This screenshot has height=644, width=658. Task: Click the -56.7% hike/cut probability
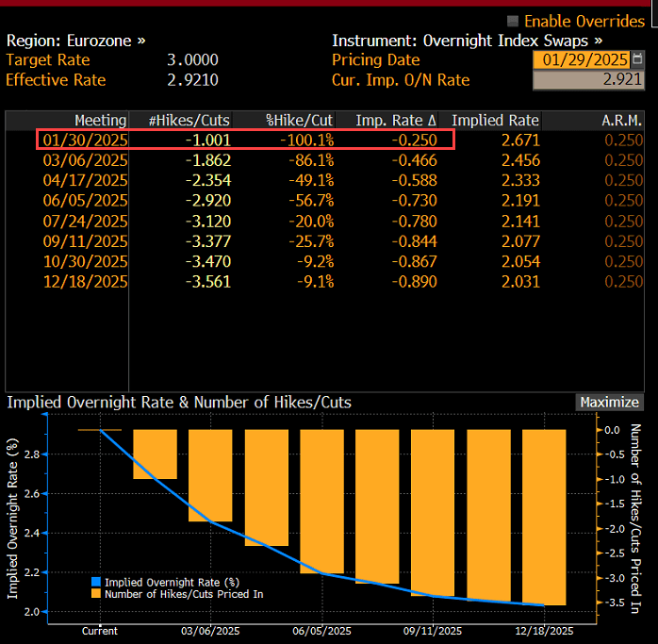[311, 201]
